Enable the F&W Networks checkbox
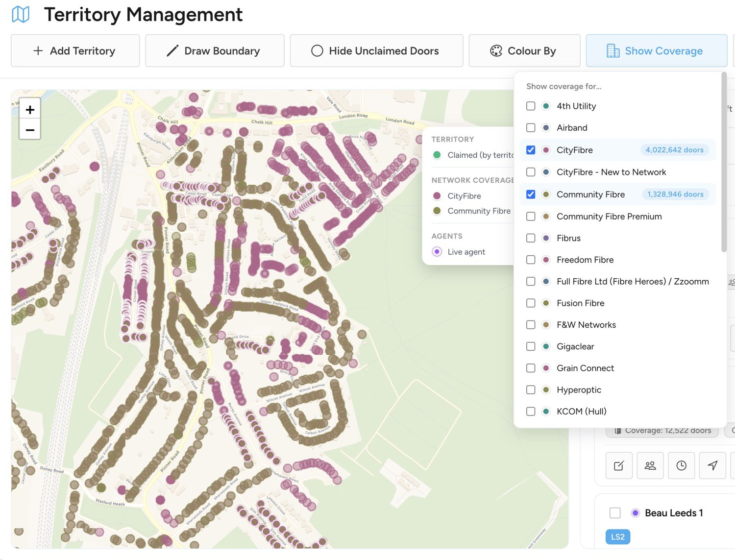Viewport: 735px width, 560px height. click(x=531, y=324)
